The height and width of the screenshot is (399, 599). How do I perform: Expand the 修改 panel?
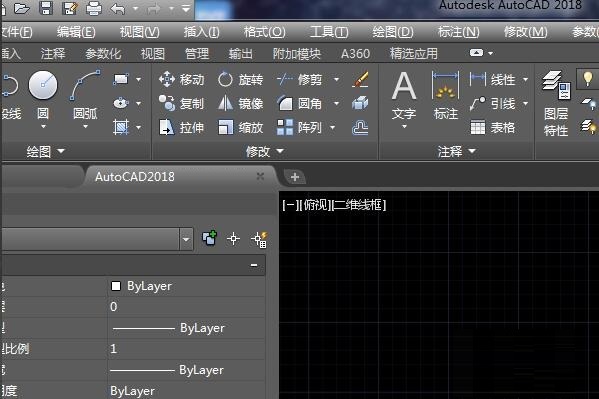coord(265,151)
